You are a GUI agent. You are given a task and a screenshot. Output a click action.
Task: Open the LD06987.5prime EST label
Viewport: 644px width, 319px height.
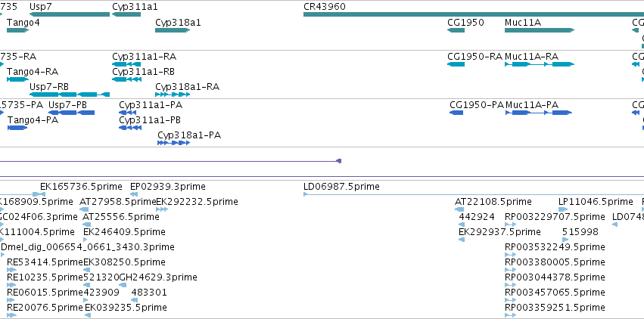tap(341, 187)
